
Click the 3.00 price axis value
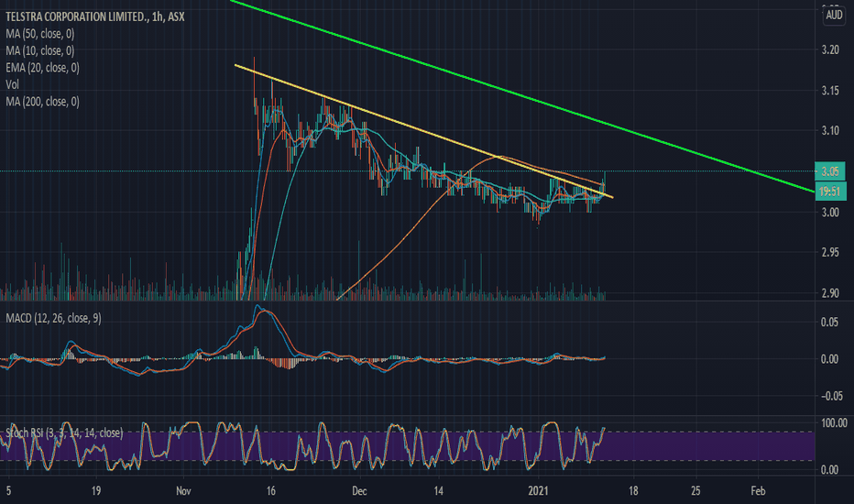(830, 213)
